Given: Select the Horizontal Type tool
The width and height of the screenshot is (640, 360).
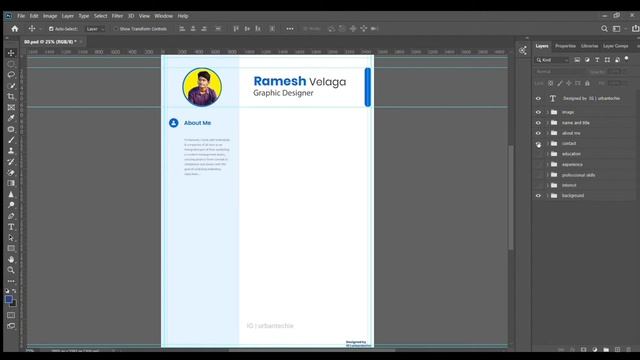Looking at the screenshot, I should pyautogui.click(x=11, y=227).
